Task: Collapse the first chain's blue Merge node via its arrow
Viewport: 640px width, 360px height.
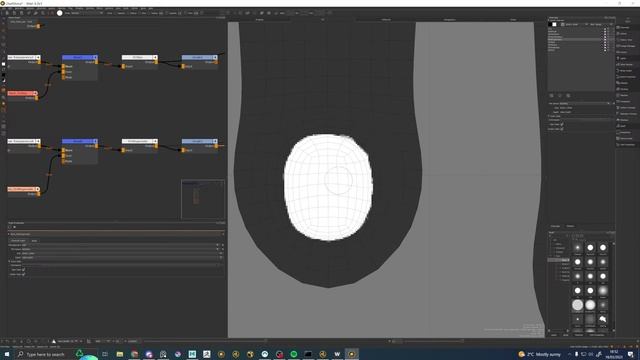Action: [96, 58]
